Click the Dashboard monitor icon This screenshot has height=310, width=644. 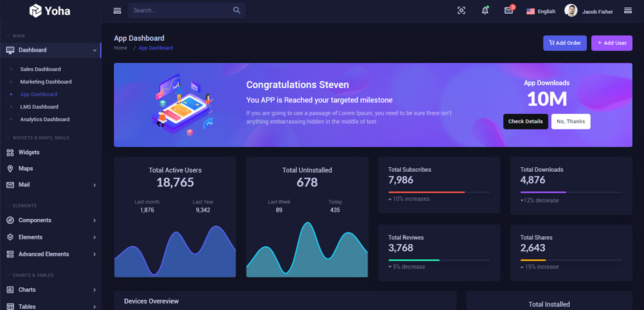(11, 50)
